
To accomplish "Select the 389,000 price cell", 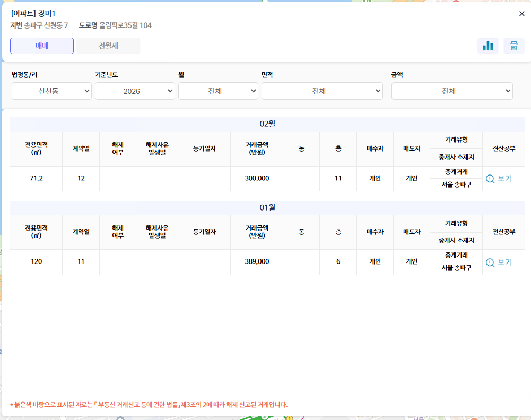I will click(x=257, y=262).
